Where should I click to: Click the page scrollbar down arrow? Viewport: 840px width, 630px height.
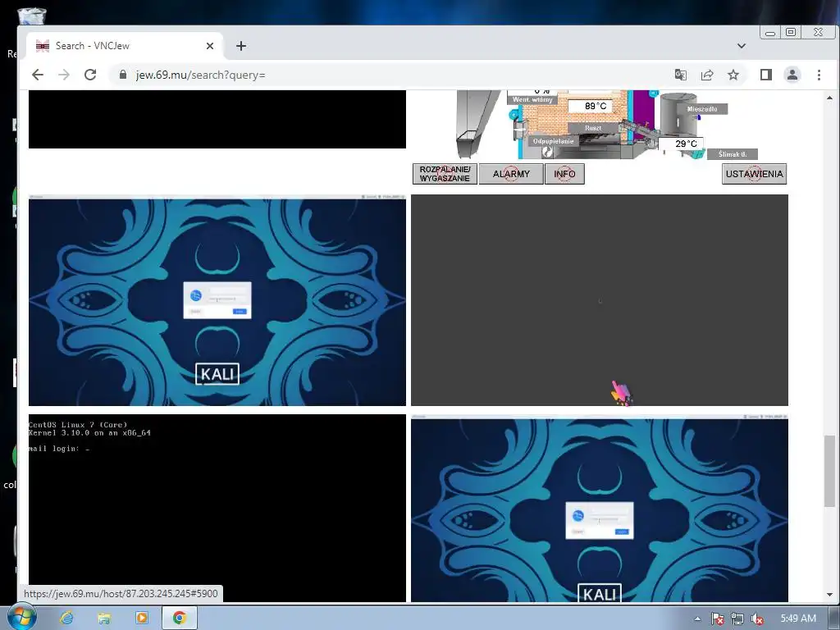coord(829,595)
